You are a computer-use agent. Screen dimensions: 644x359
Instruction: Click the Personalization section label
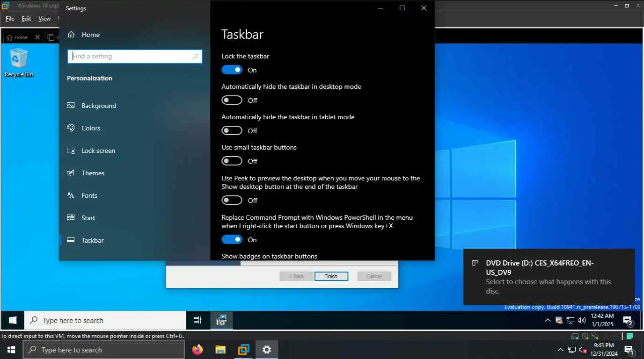pos(90,78)
